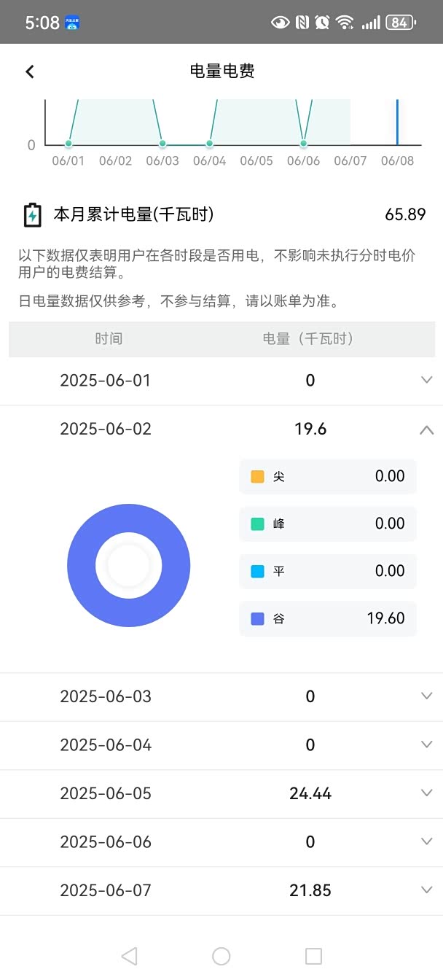Expand the 2025-06-07 usage breakdown
443x980 pixels.
427,890
